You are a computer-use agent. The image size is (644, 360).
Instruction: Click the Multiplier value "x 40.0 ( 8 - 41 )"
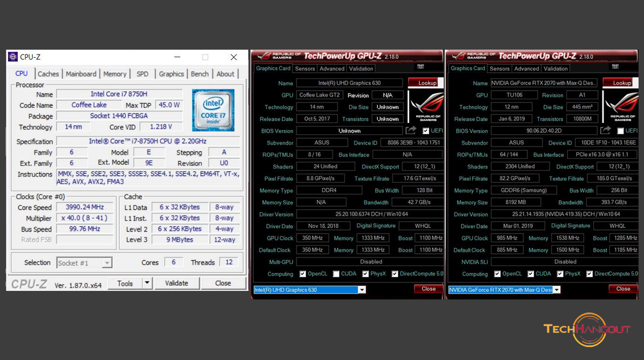tap(85, 218)
